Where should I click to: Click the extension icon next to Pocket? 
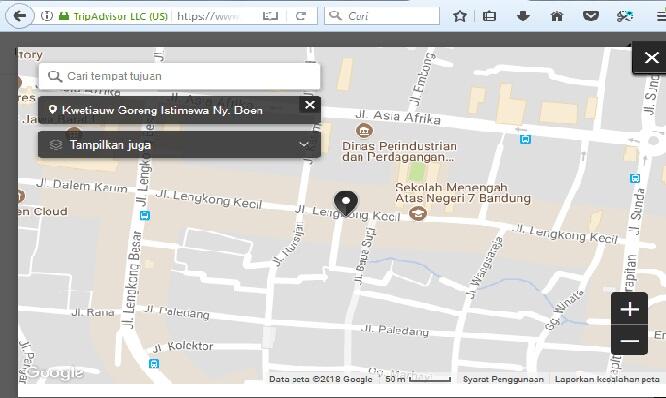[625, 16]
